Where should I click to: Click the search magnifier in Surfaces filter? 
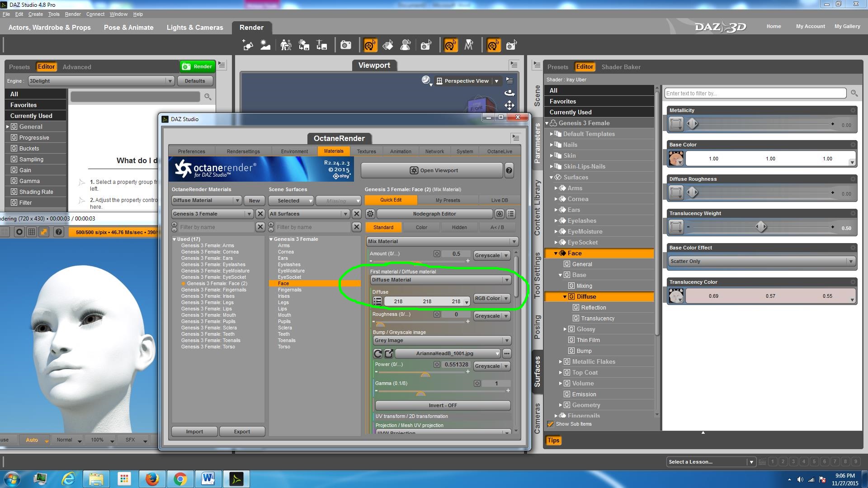(854, 93)
